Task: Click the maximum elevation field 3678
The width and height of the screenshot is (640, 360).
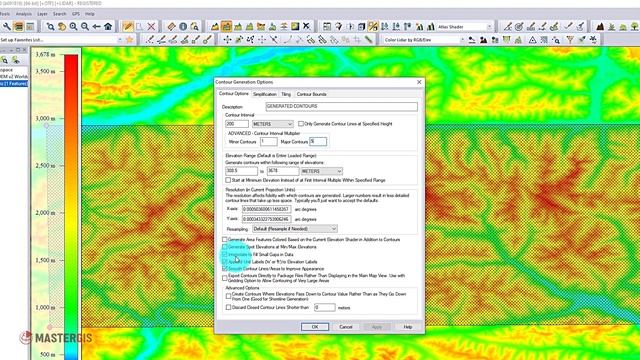Action: pos(283,171)
